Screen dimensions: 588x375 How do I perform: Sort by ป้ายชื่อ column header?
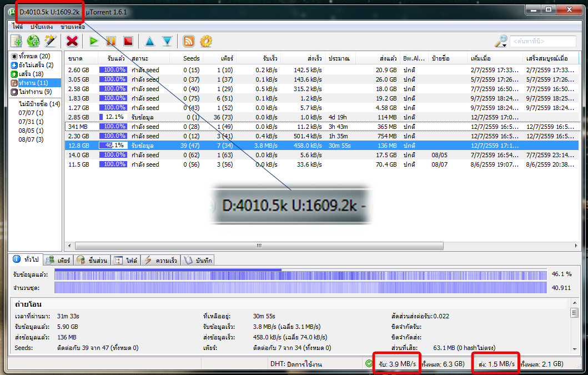click(x=448, y=58)
